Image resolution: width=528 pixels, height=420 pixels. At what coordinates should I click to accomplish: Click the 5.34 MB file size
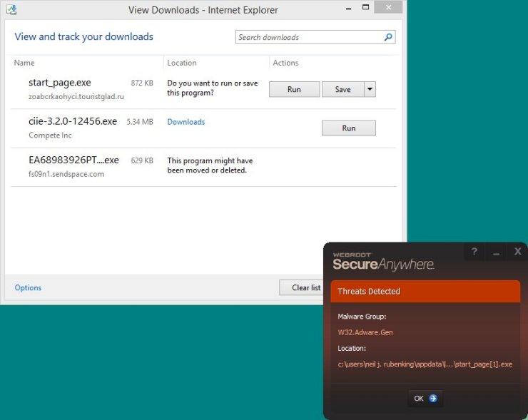pyautogui.click(x=140, y=122)
